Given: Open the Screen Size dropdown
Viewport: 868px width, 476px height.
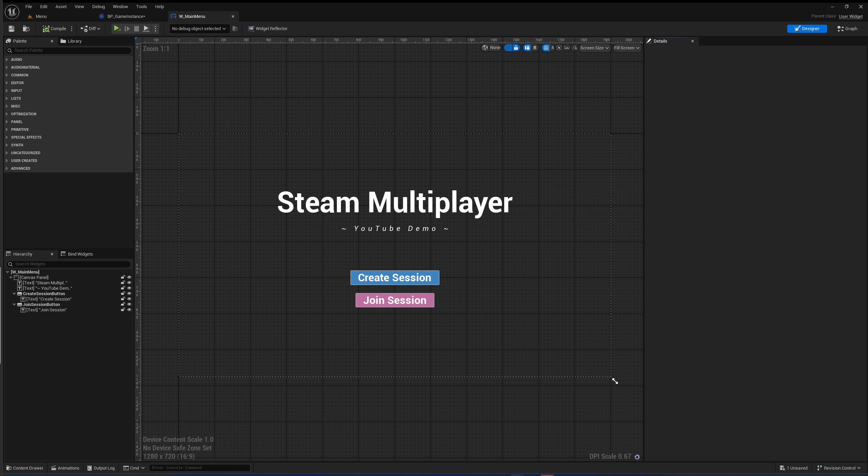Looking at the screenshot, I should pos(595,48).
